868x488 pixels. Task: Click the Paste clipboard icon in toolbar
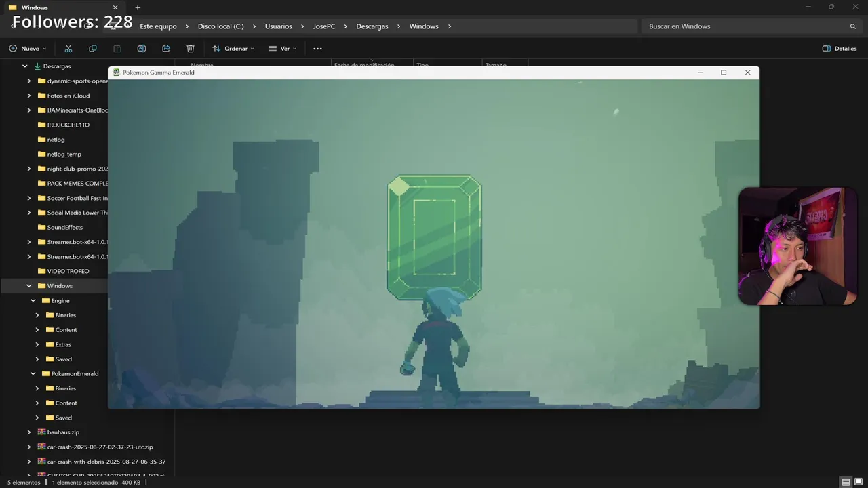[117, 49]
